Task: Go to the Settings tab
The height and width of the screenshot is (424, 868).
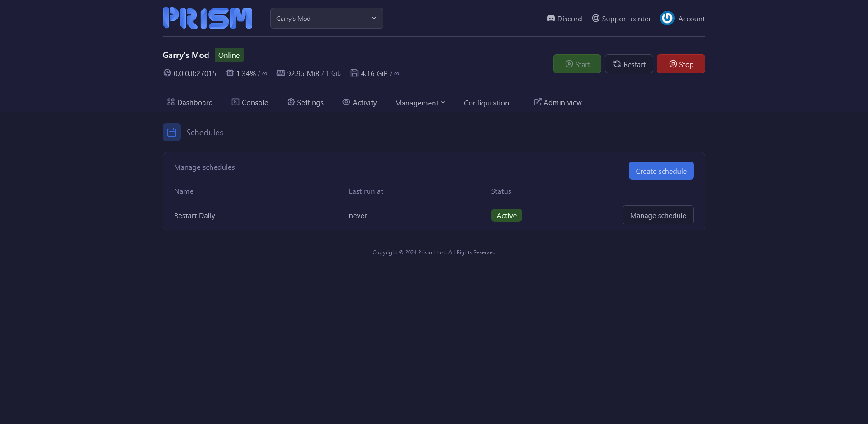Action: click(306, 102)
